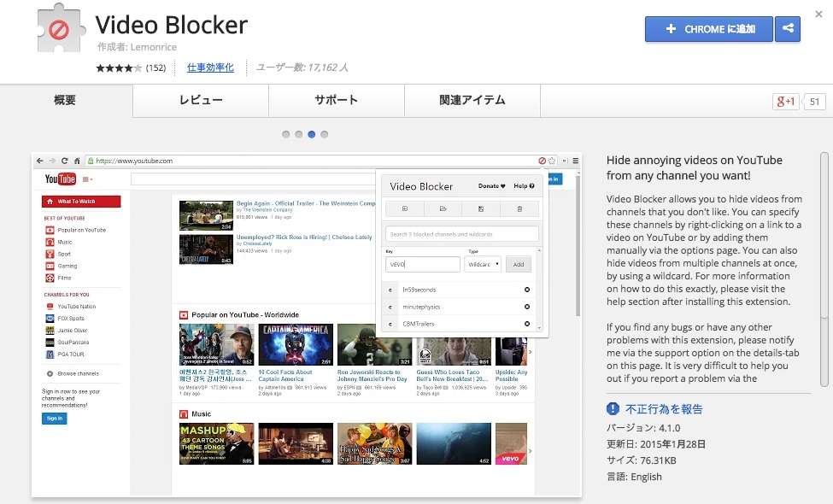Open YouTube Nation channel link
This screenshot has height=504, width=833.
coord(71,307)
